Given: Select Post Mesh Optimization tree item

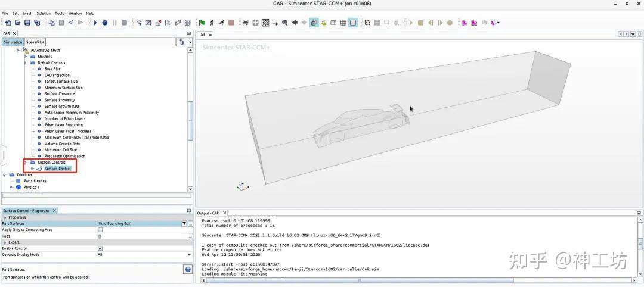Looking at the screenshot, I should pyautogui.click(x=65, y=156).
